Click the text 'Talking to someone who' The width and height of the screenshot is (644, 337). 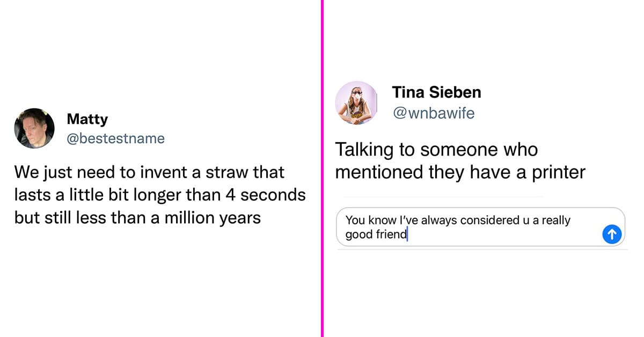(436, 150)
